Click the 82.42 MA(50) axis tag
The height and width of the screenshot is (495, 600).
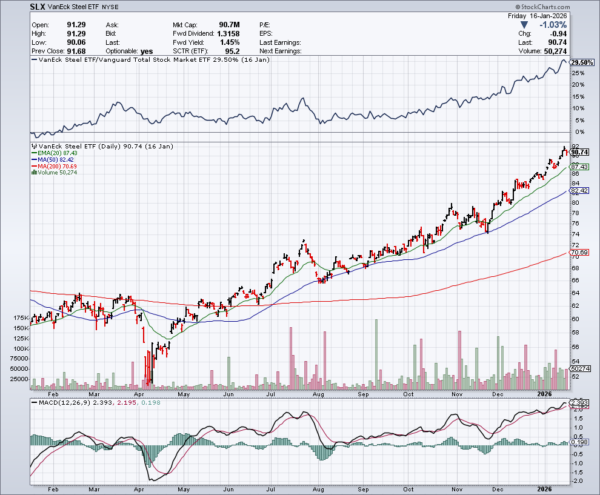(x=578, y=190)
